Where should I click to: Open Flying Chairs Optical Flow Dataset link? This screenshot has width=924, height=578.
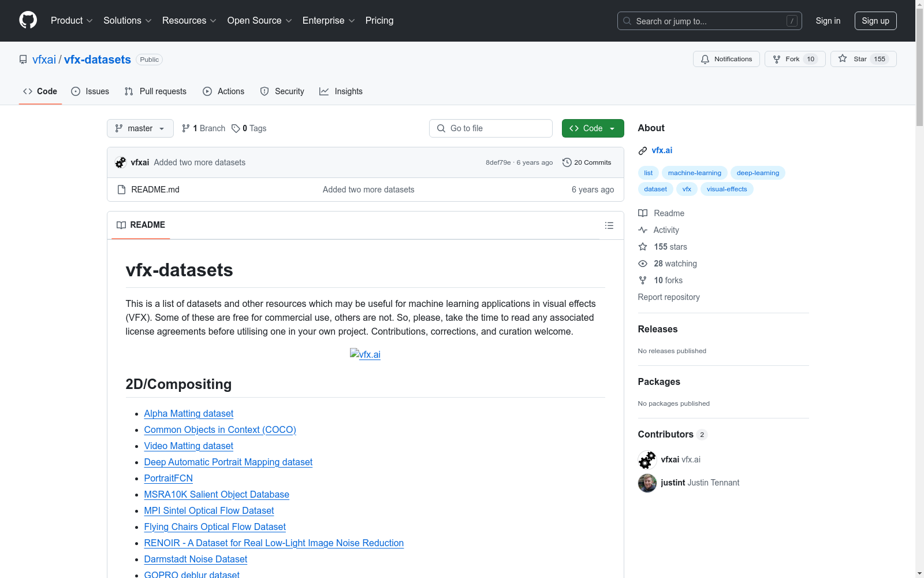(215, 527)
